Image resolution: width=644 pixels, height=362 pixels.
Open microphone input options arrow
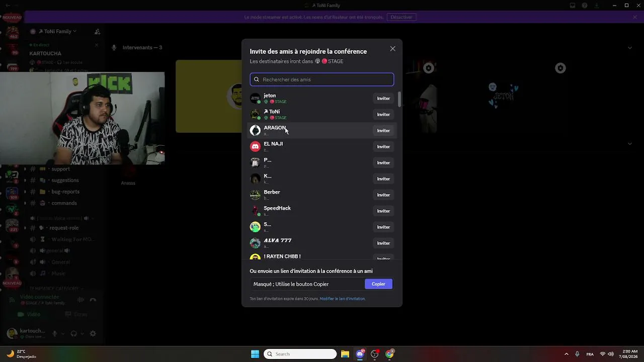coord(63,333)
